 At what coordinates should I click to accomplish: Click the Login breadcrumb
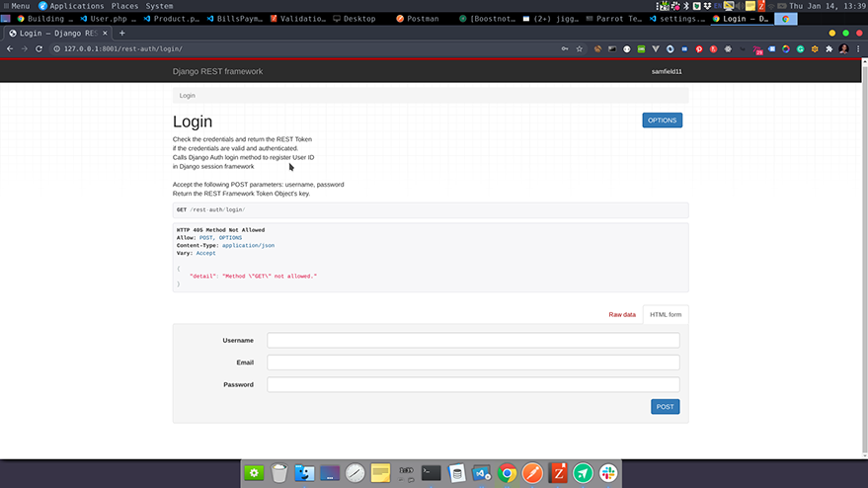pyautogui.click(x=187, y=95)
